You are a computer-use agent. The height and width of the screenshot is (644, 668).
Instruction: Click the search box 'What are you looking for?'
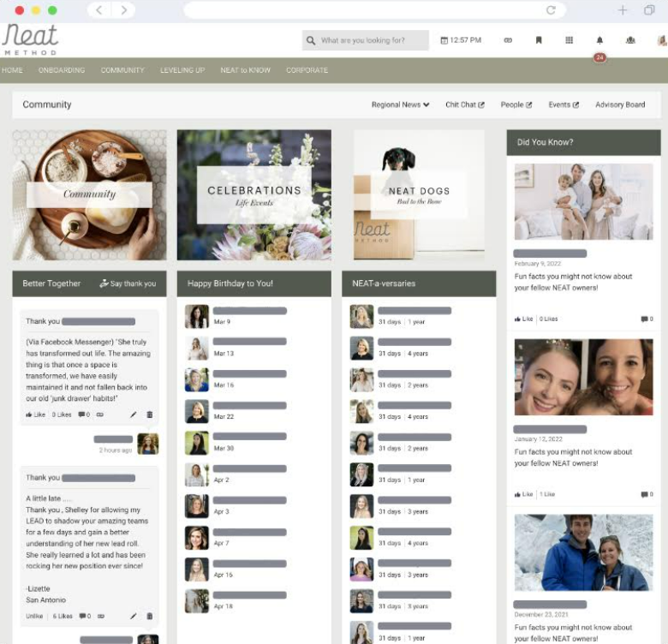(x=365, y=40)
